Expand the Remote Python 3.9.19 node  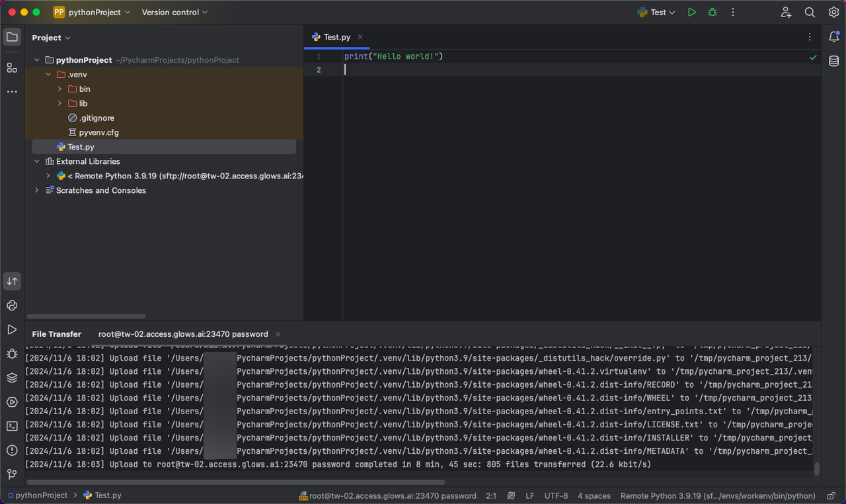(48, 176)
